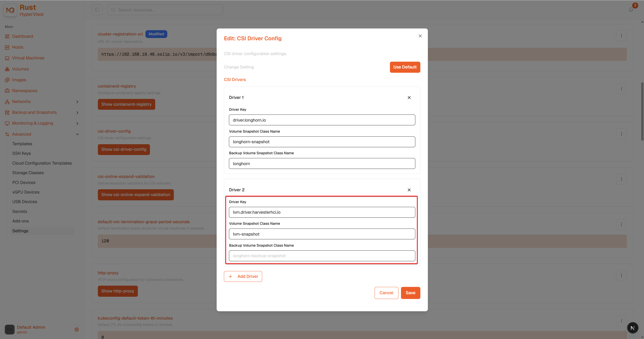Cancel the CSI driver edit
644x339 pixels.
(386, 293)
